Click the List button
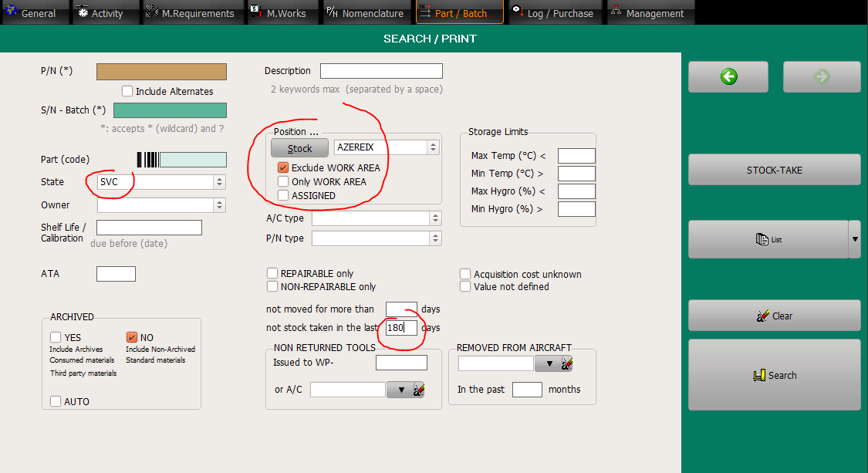This screenshot has height=473, width=868. 768,239
